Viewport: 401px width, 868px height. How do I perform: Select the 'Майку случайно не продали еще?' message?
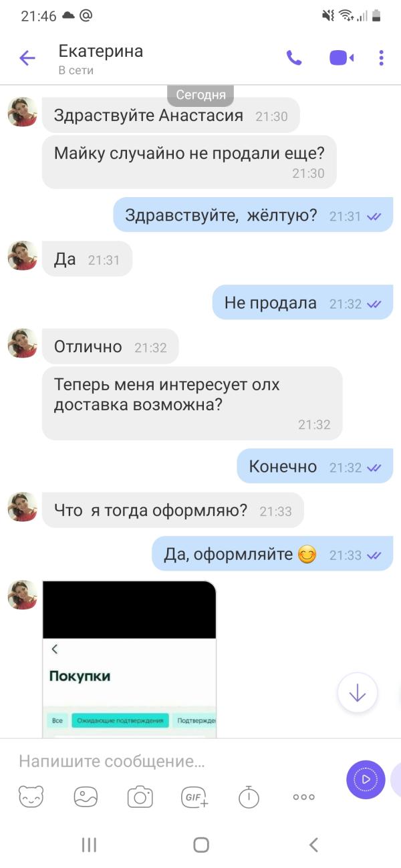click(x=189, y=161)
